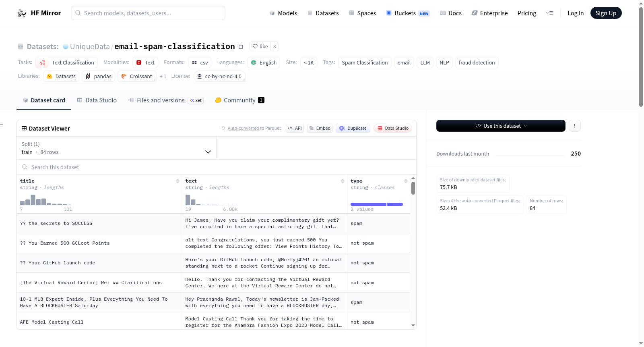
Task: Open the Community tab
Action: (240, 100)
